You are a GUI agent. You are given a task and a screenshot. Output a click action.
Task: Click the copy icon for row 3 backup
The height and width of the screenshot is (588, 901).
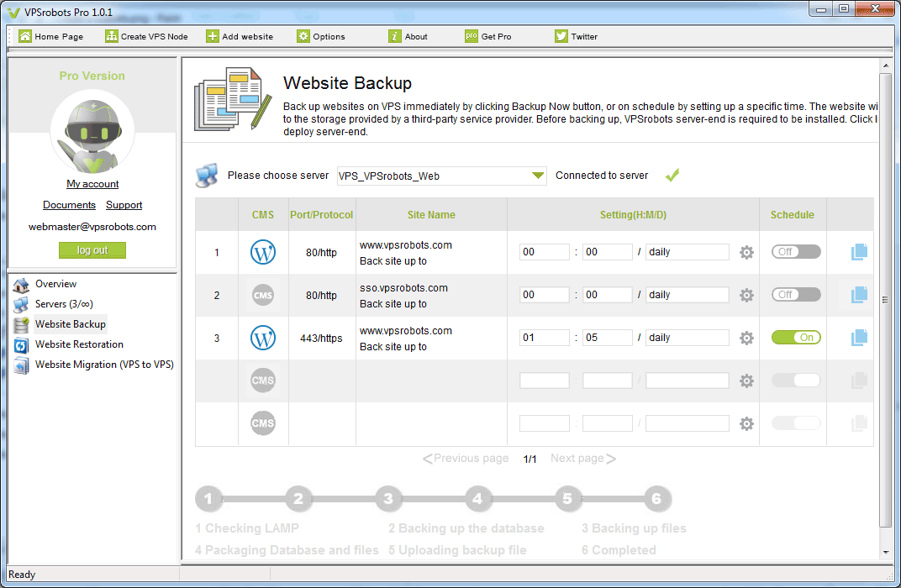pyautogui.click(x=858, y=337)
